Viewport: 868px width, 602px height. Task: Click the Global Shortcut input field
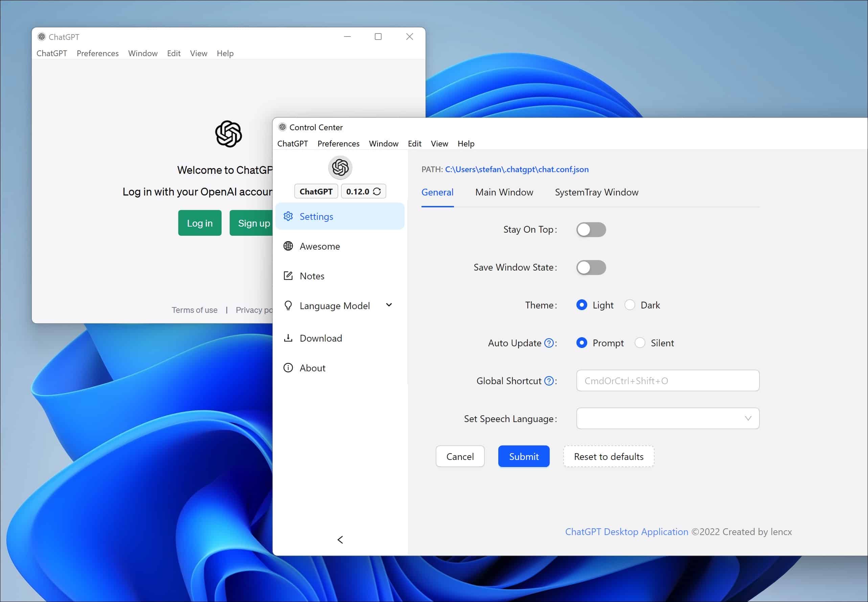(667, 380)
